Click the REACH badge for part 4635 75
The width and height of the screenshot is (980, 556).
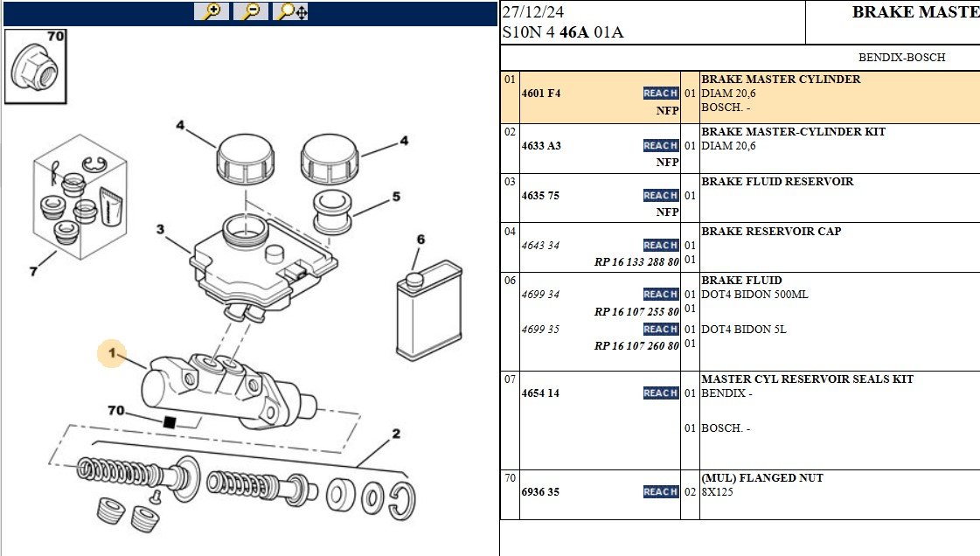click(661, 196)
